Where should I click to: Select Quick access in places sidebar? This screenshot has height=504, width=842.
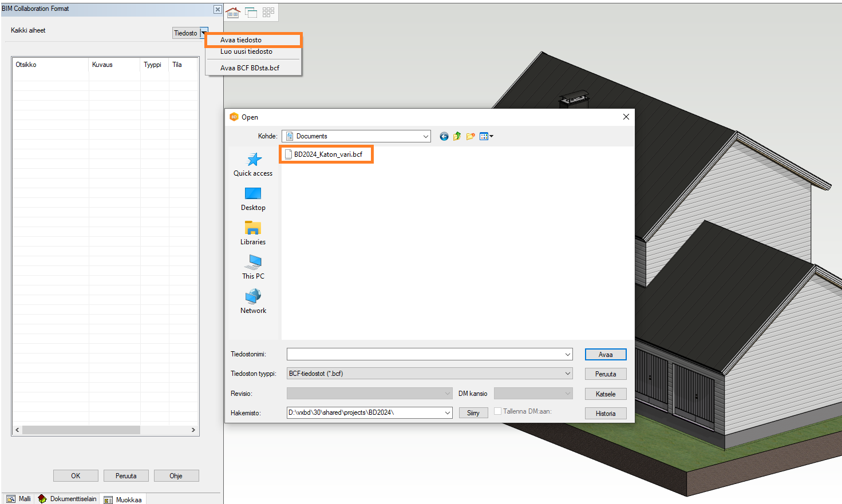point(253,164)
